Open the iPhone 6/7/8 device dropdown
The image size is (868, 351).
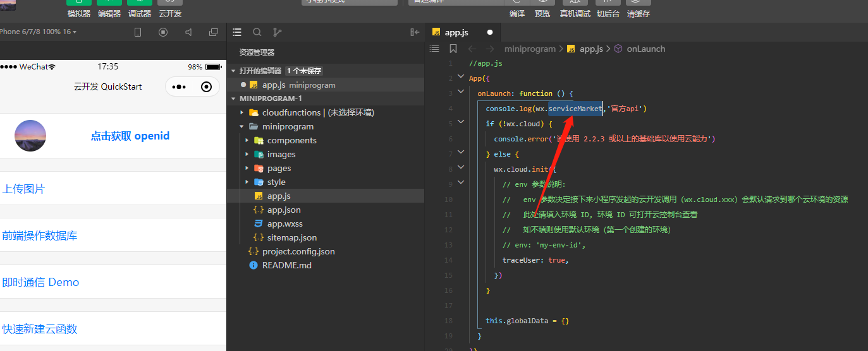38,32
